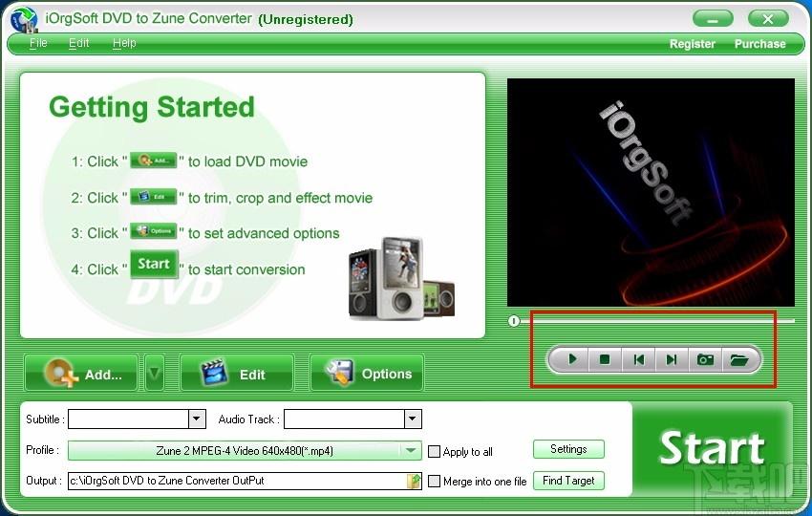
Task: Click the Purchase link
Action: [759, 44]
